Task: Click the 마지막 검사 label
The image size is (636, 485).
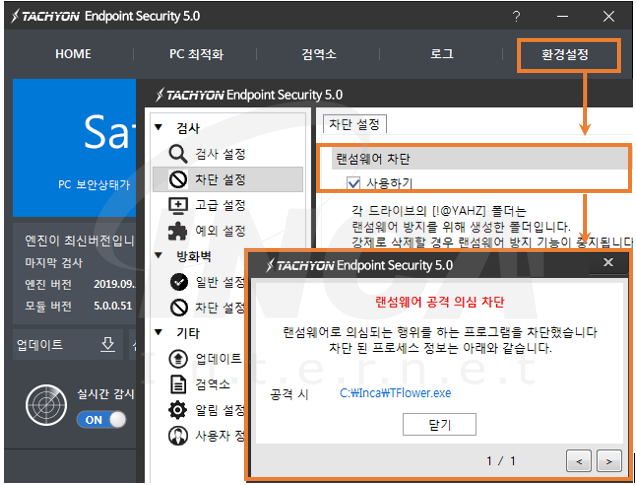Action: coord(54,263)
